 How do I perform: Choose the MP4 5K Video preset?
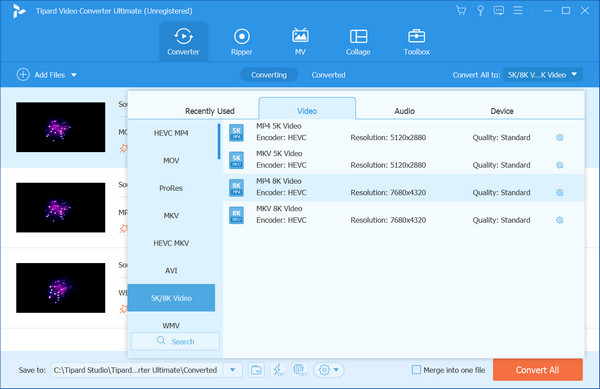404,133
